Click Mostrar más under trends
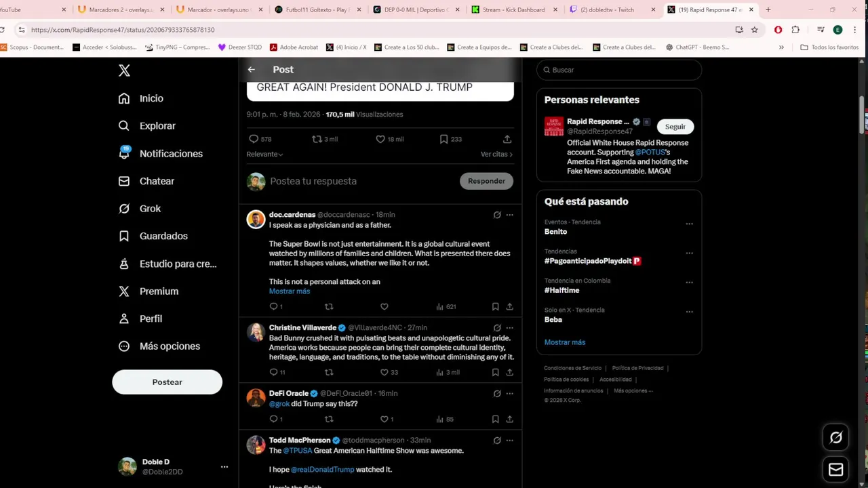 click(564, 342)
